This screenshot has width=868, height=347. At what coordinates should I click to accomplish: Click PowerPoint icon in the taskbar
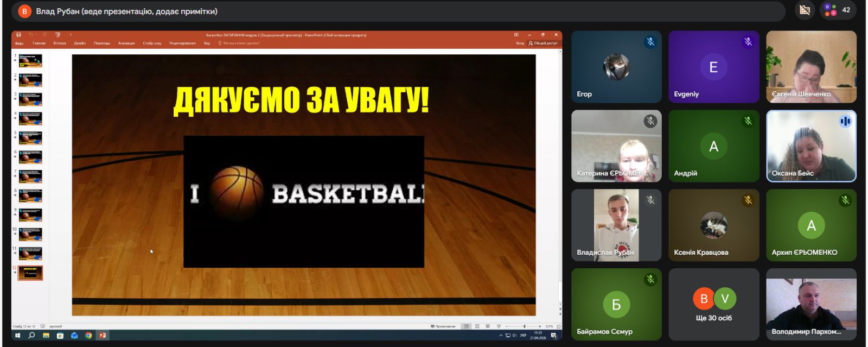point(103,336)
